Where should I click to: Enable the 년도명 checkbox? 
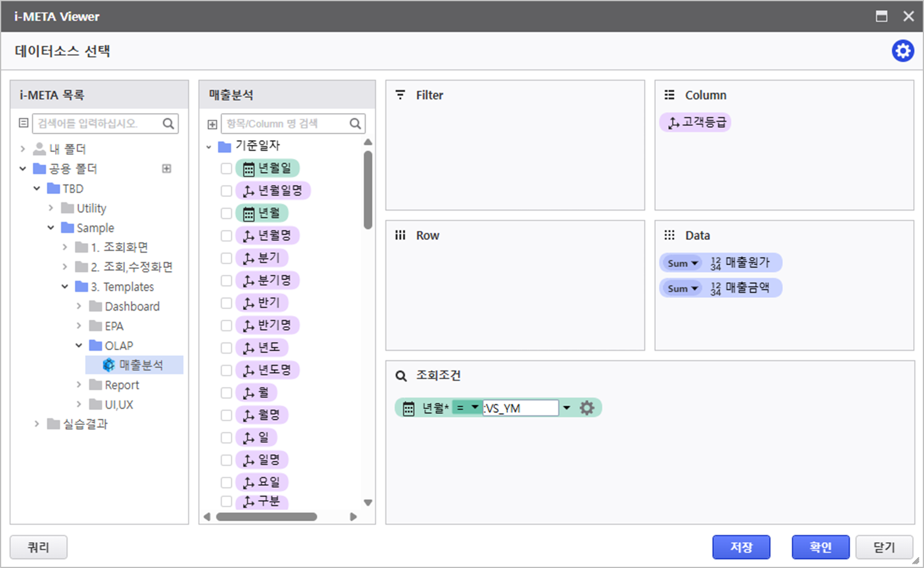pos(226,370)
